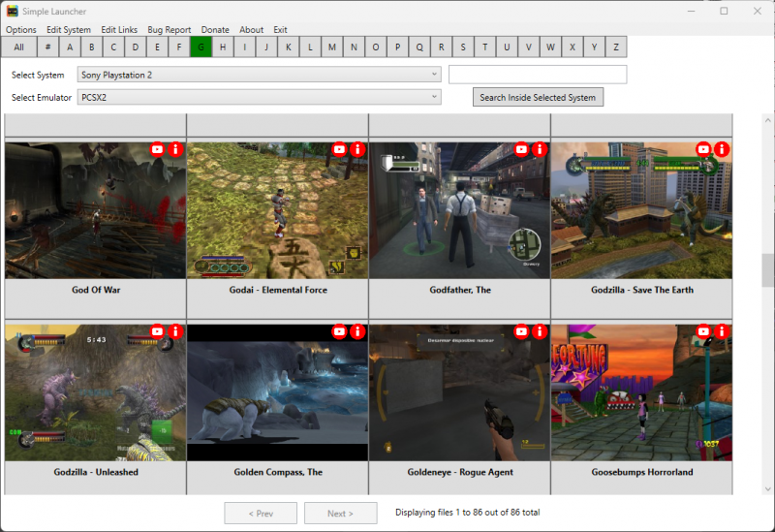Choose the Exit menu item

(280, 30)
